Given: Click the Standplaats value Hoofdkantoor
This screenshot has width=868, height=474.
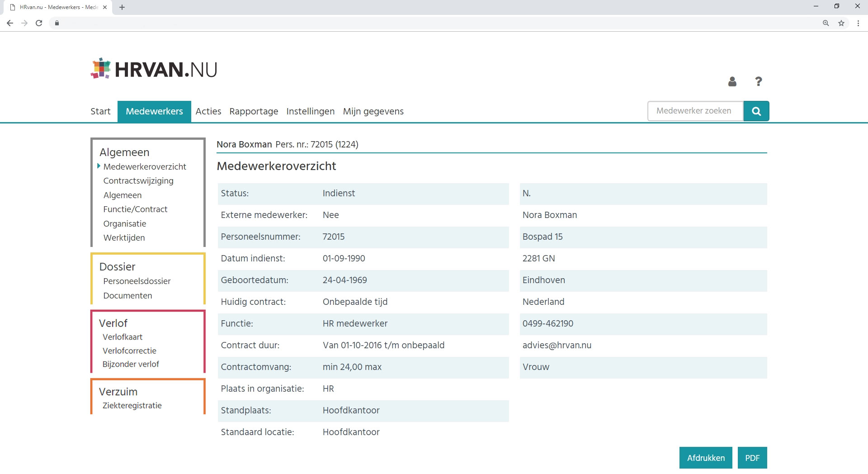Looking at the screenshot, I should click(x=351, y=411).
